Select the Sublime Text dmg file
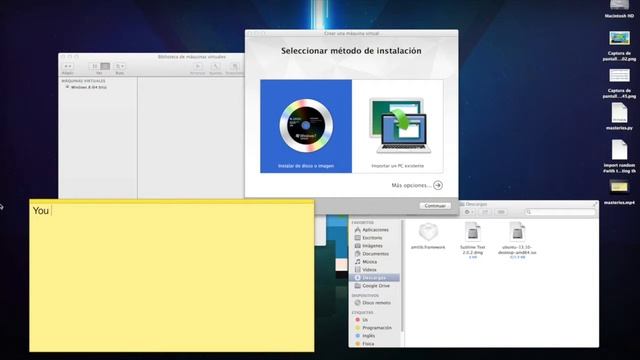The width and height of the screenshot is (640, 360). tap(473, 240)
